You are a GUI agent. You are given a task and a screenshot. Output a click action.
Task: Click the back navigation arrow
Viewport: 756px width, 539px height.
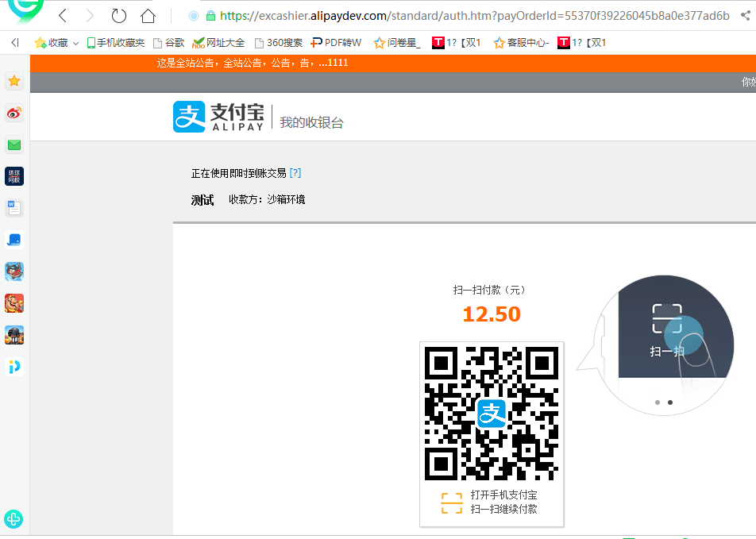(63, 14)
